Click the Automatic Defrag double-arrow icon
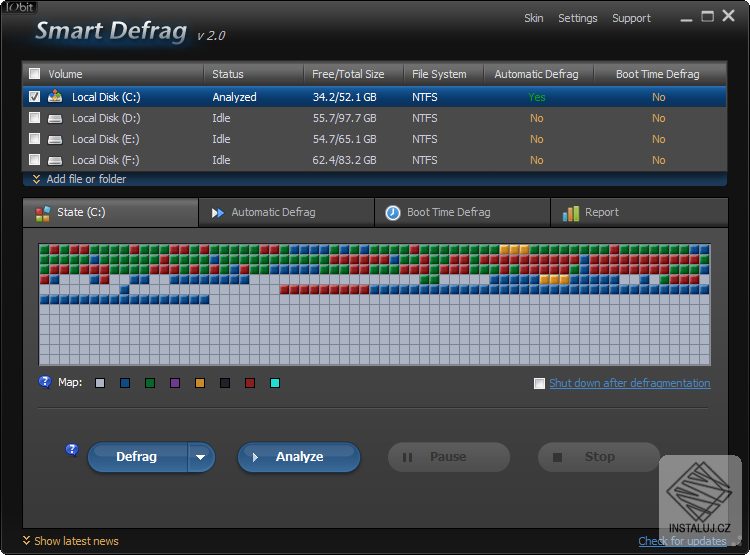Image resolution: width=750 pixels, height=555 pixels. click(218, 213)
